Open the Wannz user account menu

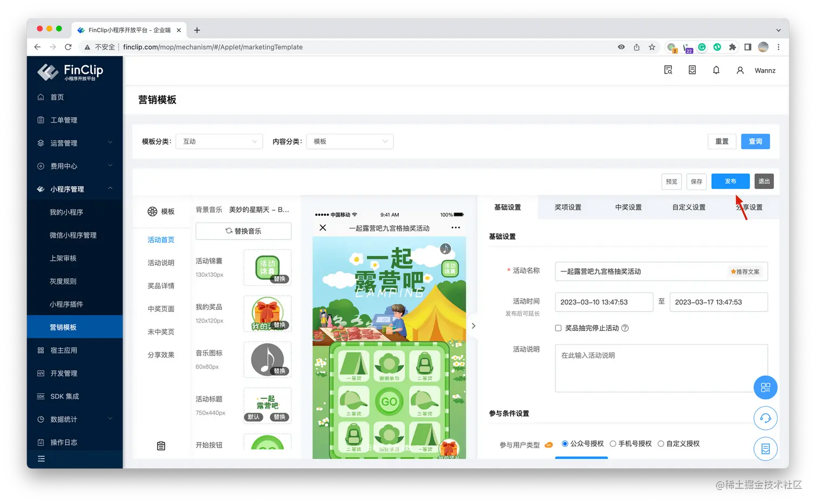point(756,71)
